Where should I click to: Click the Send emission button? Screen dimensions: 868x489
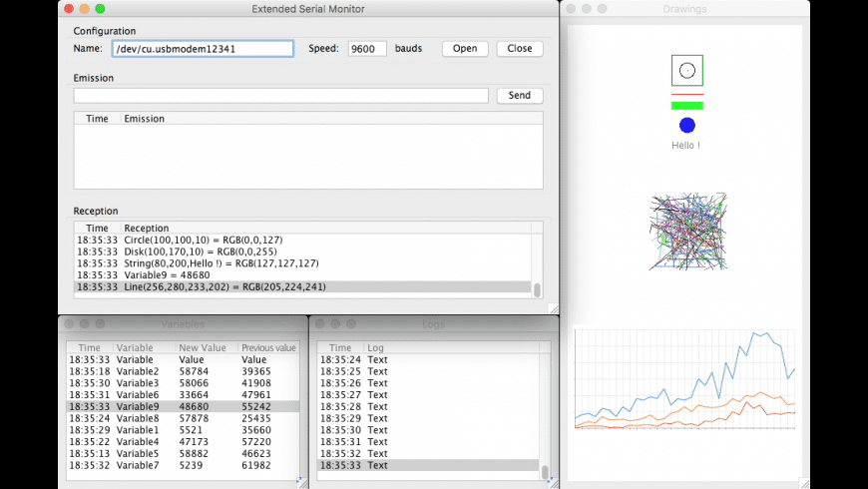pos(519,96)
